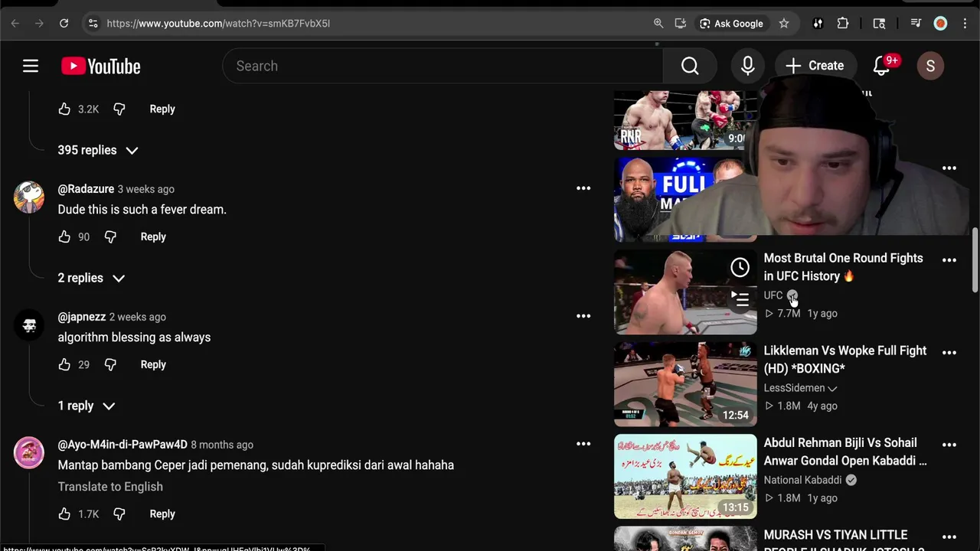This screenshot has width=980, height=551.
Task: Reply to @Radazure's comment
Action: [x=153, y=236]
